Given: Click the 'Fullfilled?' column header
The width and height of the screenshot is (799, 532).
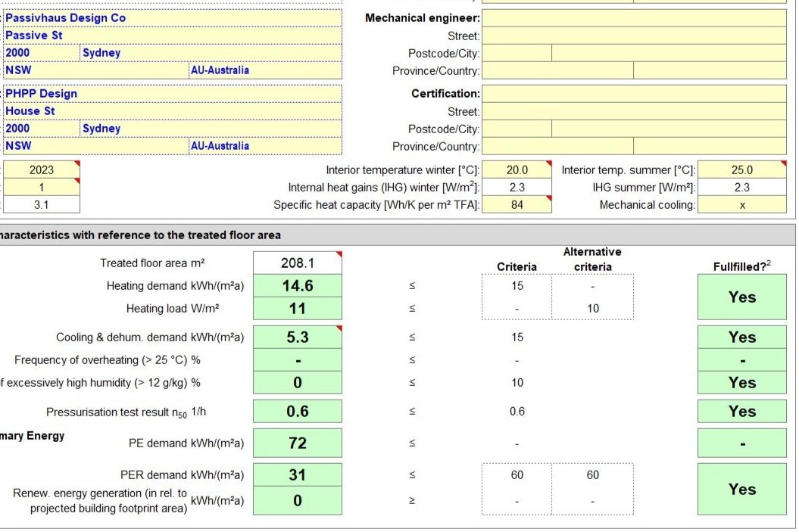Looking at the screenshot, I should [742, 266].
